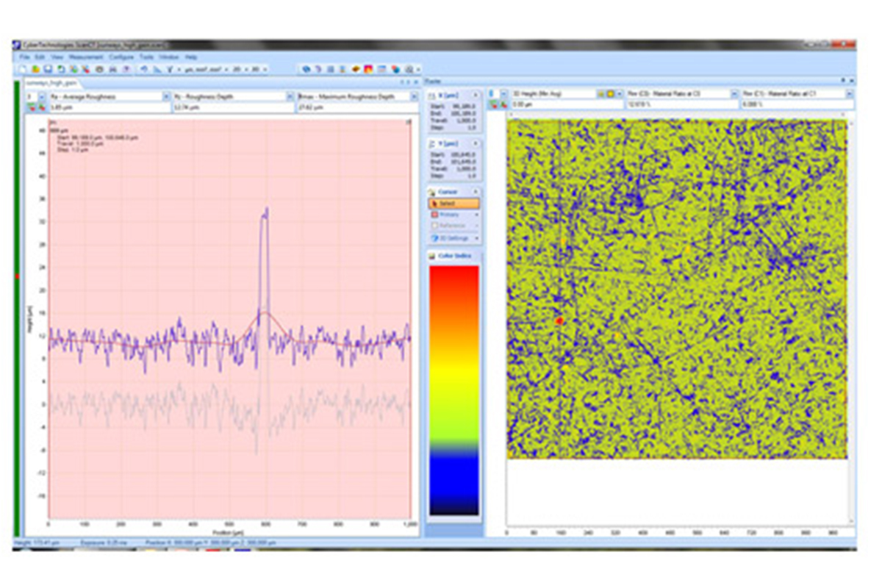Open the Measurement menu
Viewport: 882px width, 588px height.
[x=86, y=57]
